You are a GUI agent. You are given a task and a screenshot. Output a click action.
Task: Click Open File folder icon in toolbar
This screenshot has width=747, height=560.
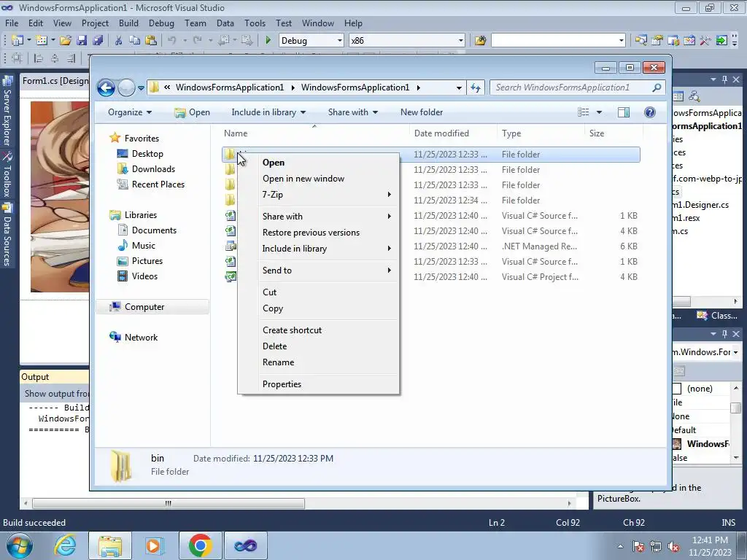66,41
